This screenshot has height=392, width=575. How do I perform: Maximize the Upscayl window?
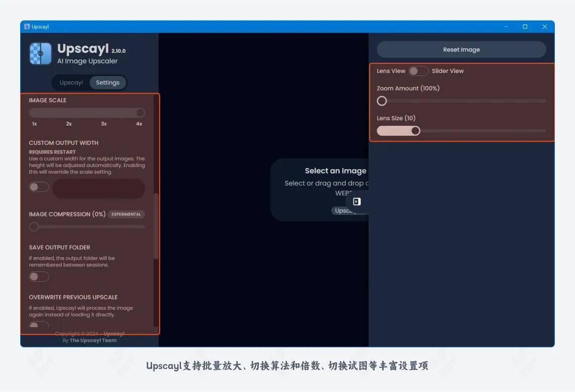pyautogui.click(x=525, y=26)
